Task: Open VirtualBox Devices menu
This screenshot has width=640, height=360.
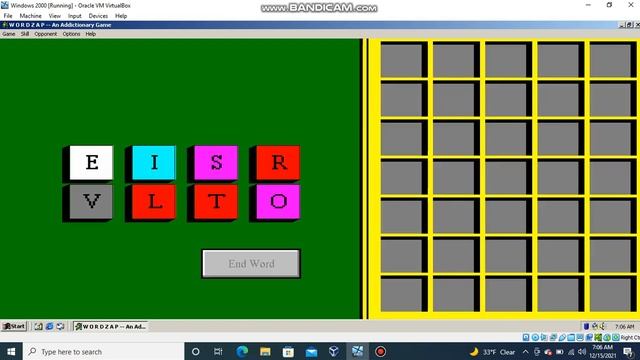Action: (98, 16)
